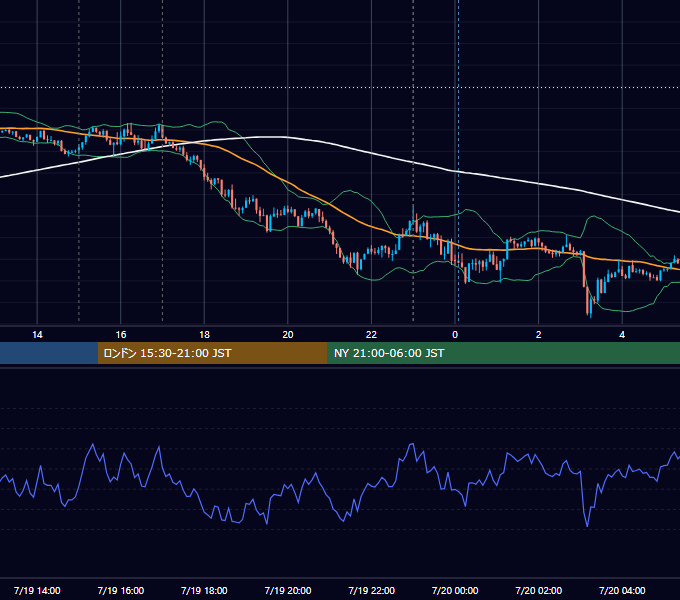Click hour label 0 on chart axis

click(x=455, y=335)
